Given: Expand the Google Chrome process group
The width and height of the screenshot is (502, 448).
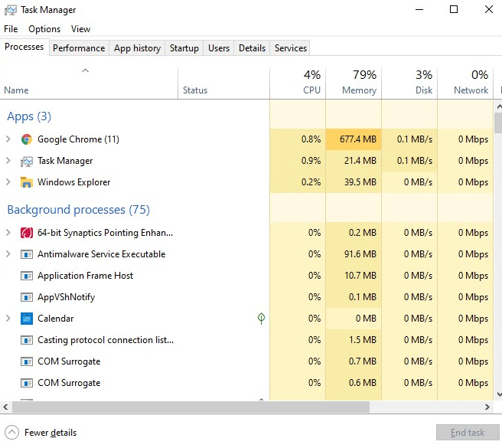Looking at the screenshot, I should [x=8, y=139].
